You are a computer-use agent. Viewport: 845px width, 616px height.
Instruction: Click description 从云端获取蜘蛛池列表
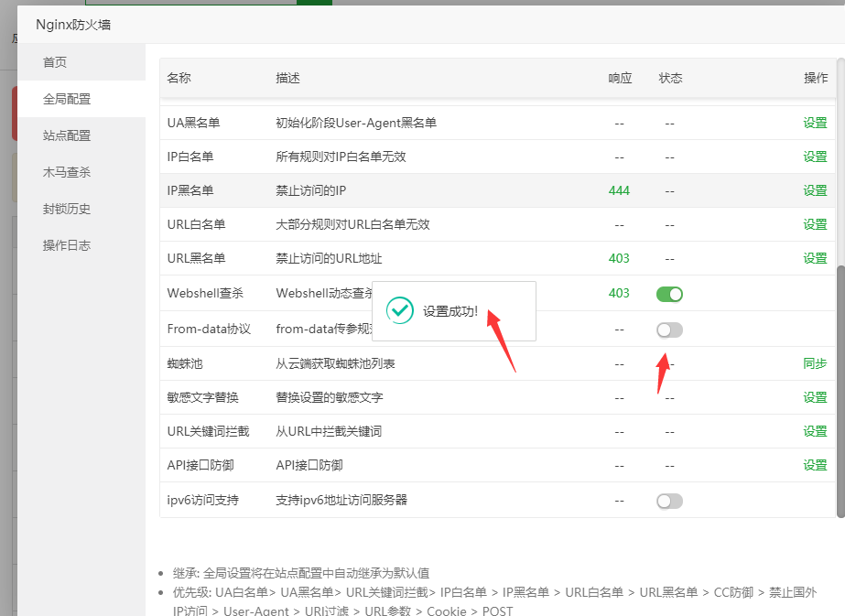pos(335,363)
